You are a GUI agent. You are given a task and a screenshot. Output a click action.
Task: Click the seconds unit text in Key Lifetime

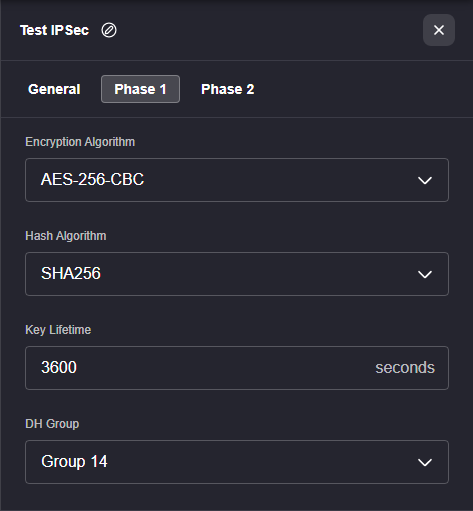[405, 368]
